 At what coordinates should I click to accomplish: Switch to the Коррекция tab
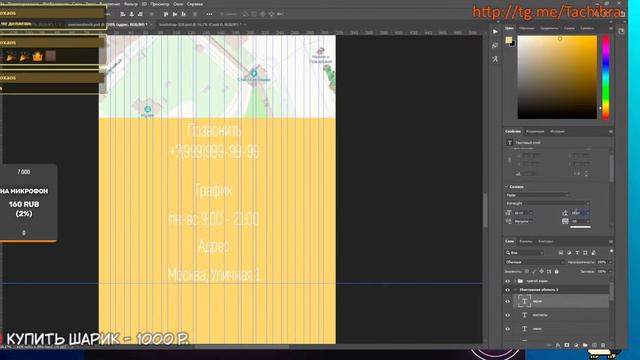coord(535,131)
